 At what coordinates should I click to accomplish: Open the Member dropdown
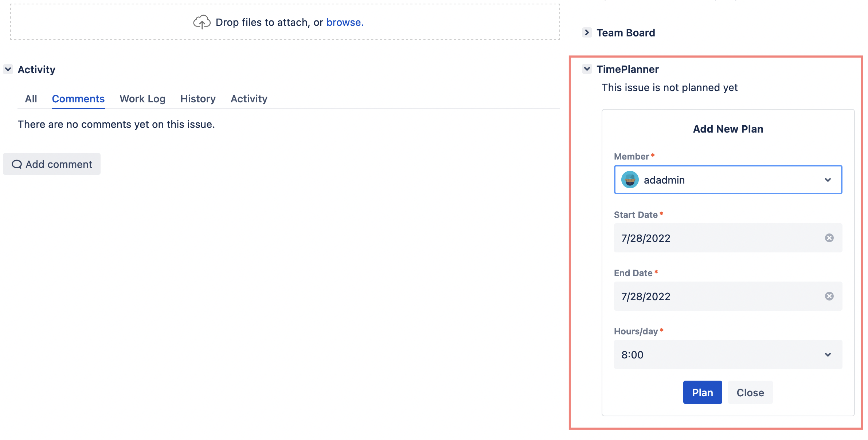coord(828,180)
